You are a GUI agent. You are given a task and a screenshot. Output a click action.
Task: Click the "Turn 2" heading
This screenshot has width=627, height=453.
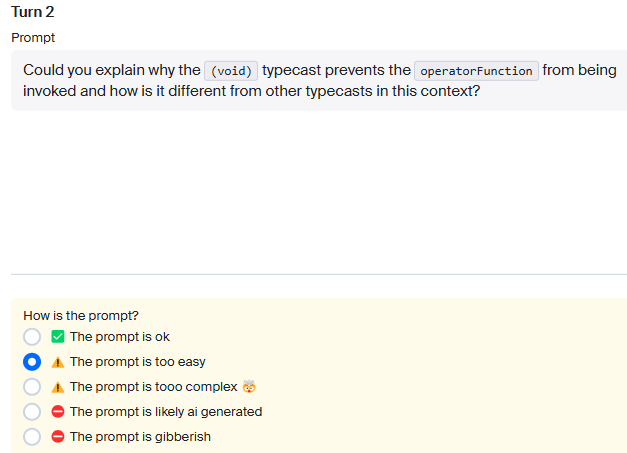32,12
